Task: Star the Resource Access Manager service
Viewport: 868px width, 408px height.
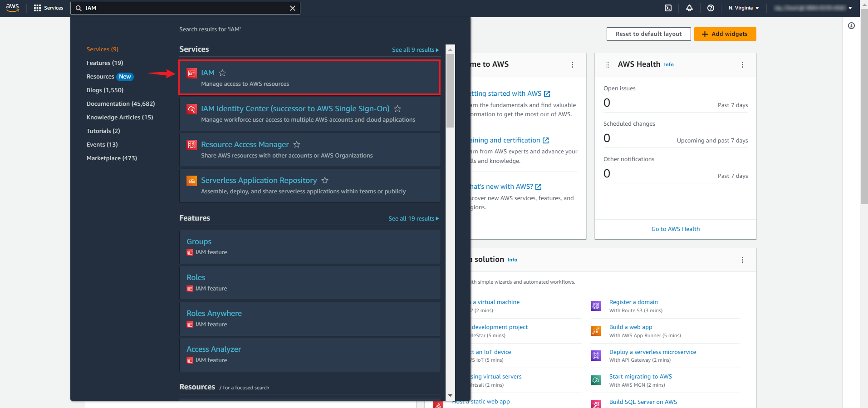Action: [297, 144]
